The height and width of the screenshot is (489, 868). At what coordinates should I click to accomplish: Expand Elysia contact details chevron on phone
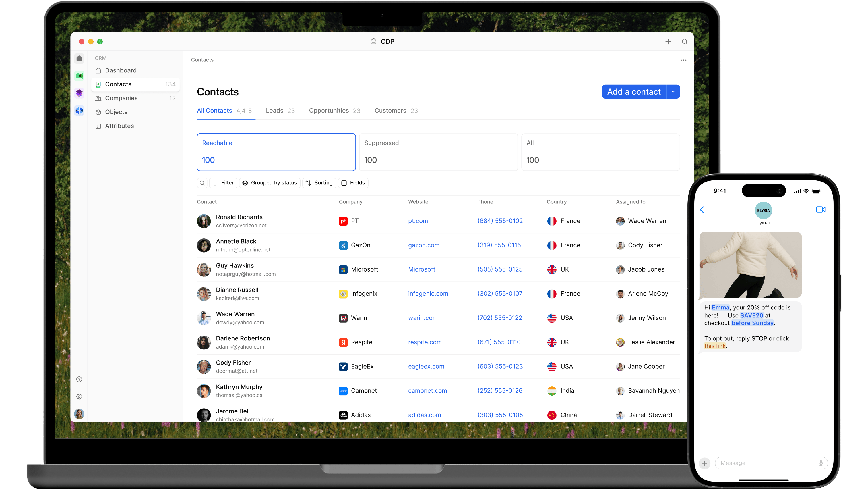coord(769,223)
